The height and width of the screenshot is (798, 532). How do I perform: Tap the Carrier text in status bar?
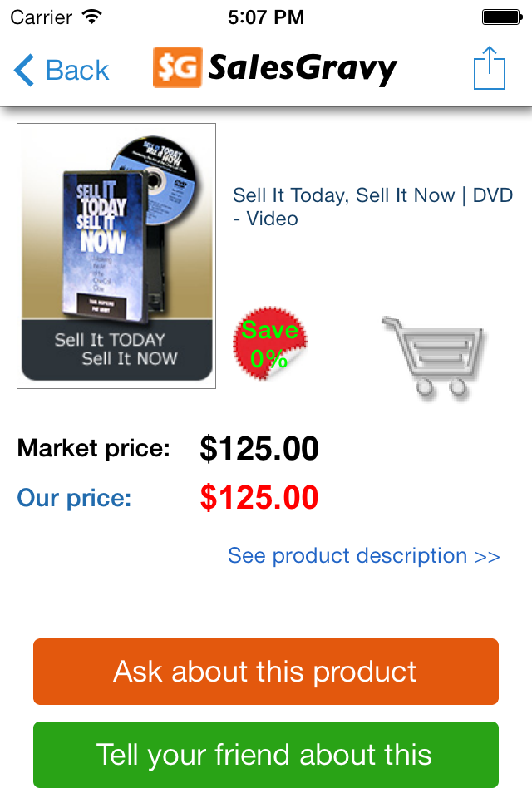point(42,17)
